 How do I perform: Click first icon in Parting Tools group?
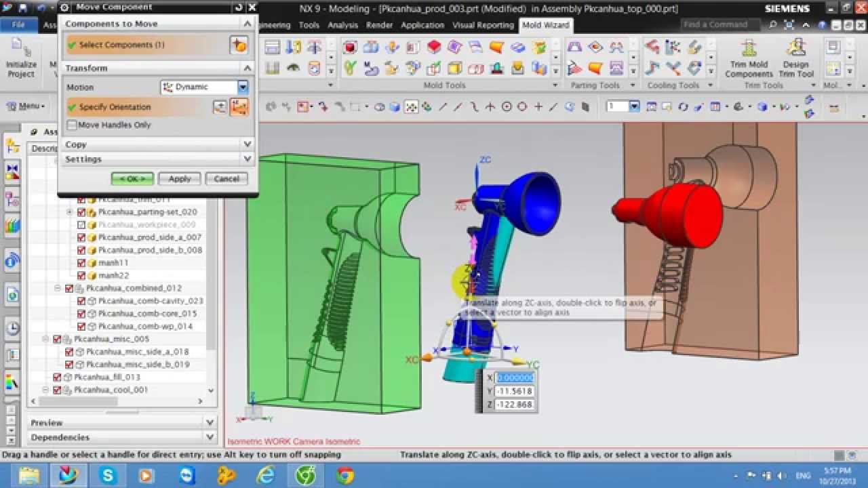[x=574, y=47]
